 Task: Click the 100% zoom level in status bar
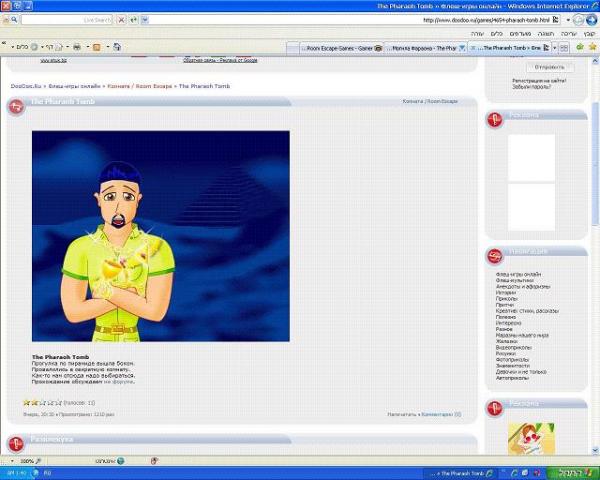pos(30,461)
